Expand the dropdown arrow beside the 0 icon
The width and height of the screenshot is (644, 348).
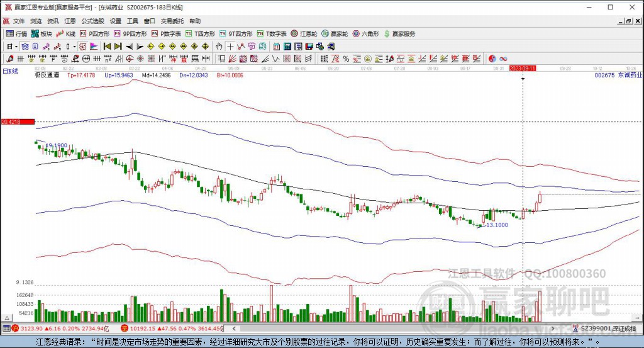pos(74,47)
